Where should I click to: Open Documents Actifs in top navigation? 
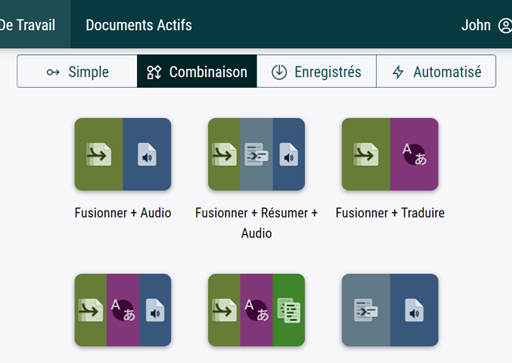pos(139,25)
